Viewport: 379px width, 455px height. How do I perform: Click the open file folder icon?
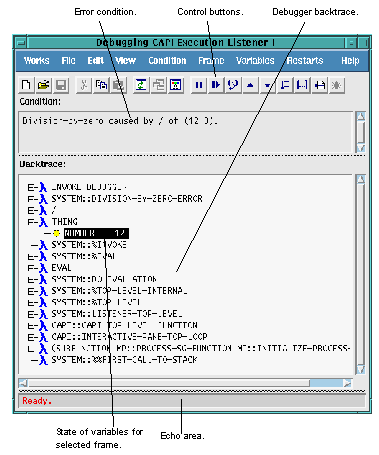(44, 85)
